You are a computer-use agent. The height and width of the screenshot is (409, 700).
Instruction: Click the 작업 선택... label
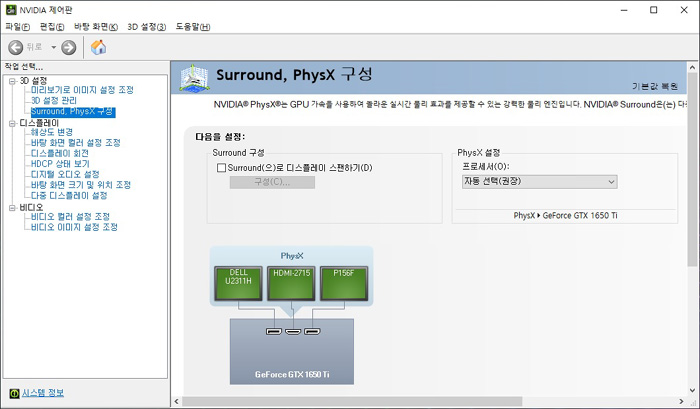[24, 67]
